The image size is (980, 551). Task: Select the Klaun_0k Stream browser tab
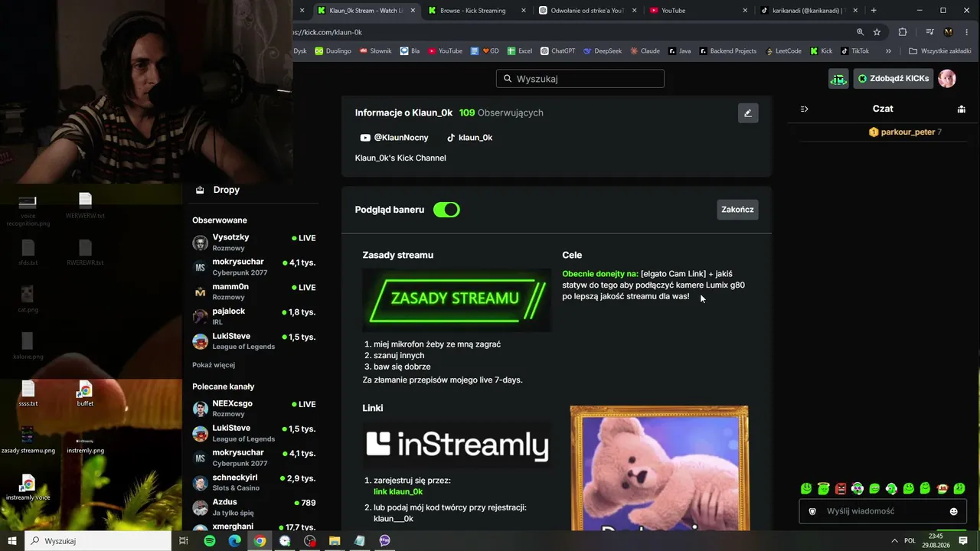click(x=366, y=11)
